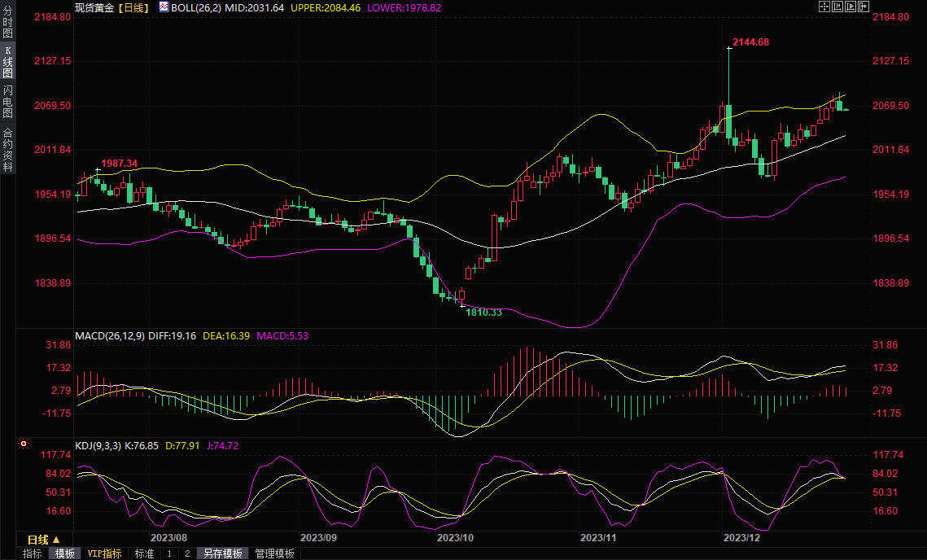The image size is (927, 560).
Task: Click the chart icon with play triangle
Action: click(x=850, y=7)
